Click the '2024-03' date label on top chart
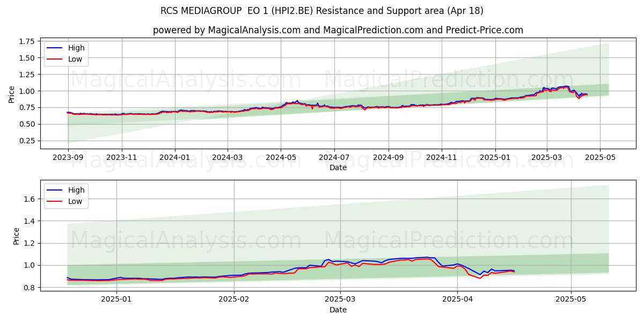644x322 pixels. [228, 158]
